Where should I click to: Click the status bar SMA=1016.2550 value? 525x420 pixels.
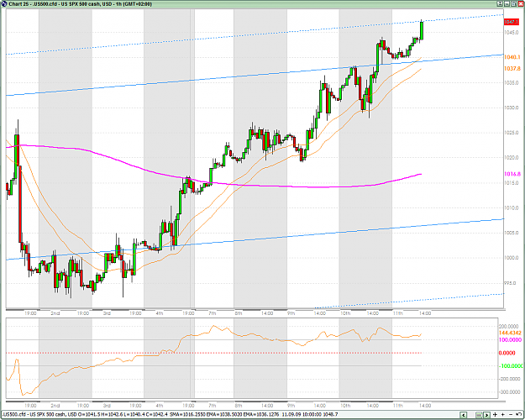186,415
